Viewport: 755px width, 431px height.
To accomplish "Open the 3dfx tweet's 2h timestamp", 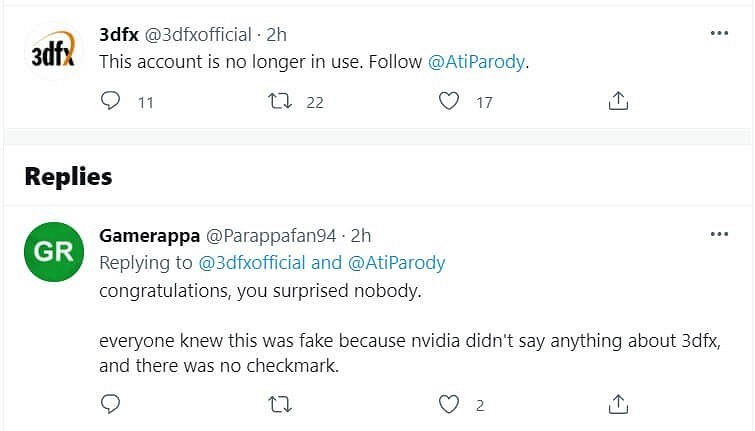I will click(276, 35).
